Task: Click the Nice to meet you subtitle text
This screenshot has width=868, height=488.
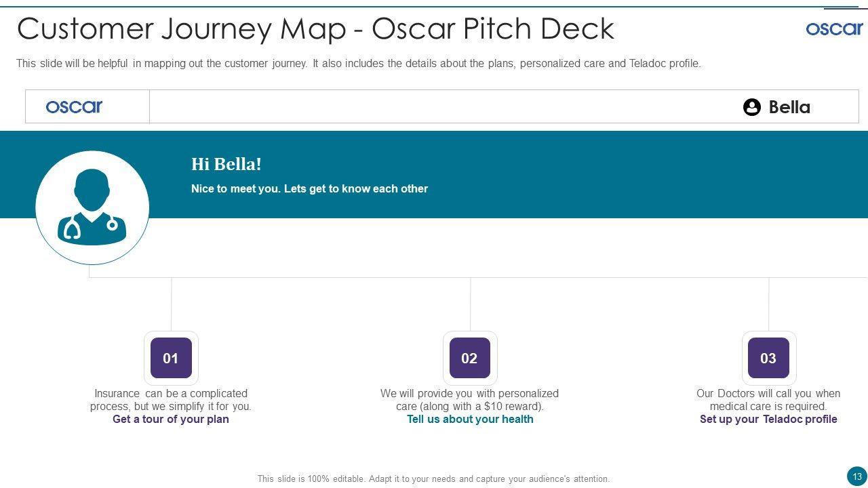Action: [309, 189]
